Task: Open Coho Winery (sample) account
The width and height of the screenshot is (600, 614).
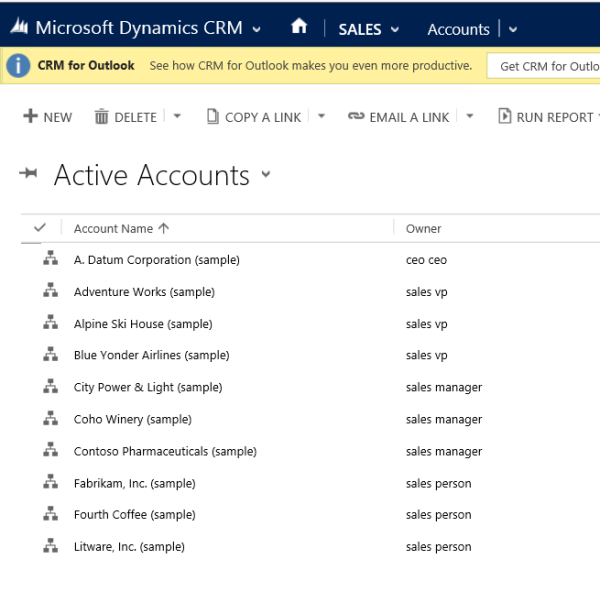Action: click(133, 419)
